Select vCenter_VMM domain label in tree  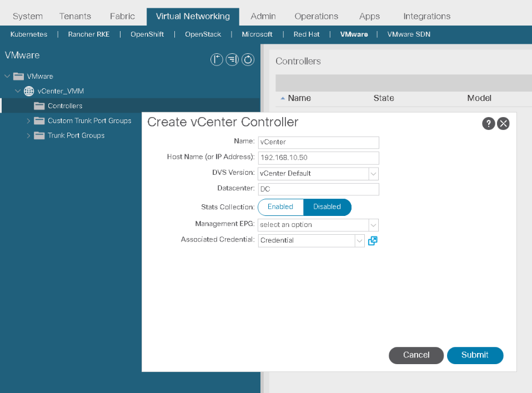(x=61, y=91)
